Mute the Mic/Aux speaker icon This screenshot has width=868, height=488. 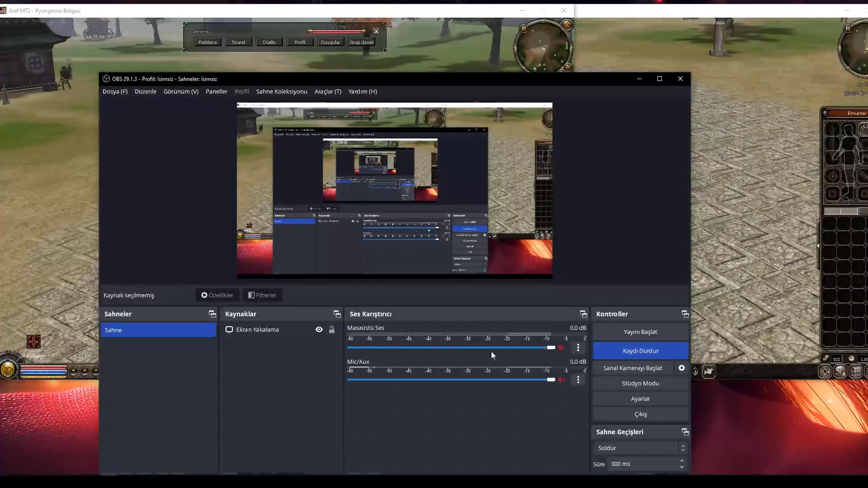click(561, 380)
